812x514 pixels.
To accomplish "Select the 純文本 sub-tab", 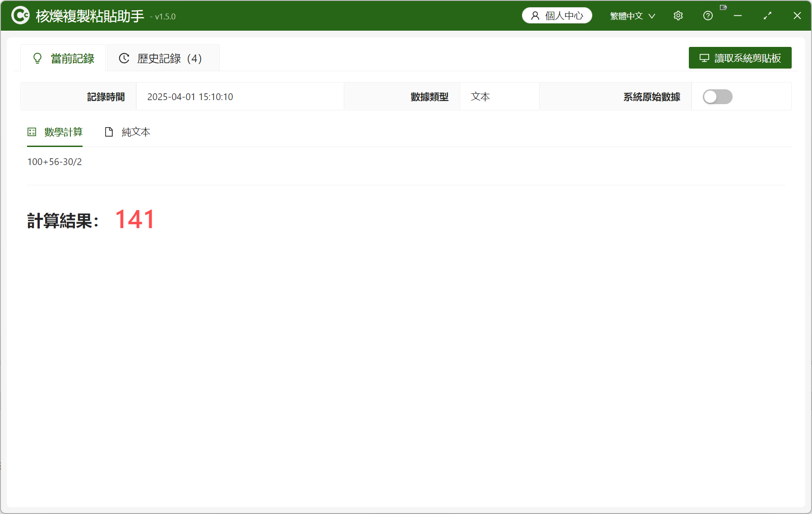I will click(127, 132).
